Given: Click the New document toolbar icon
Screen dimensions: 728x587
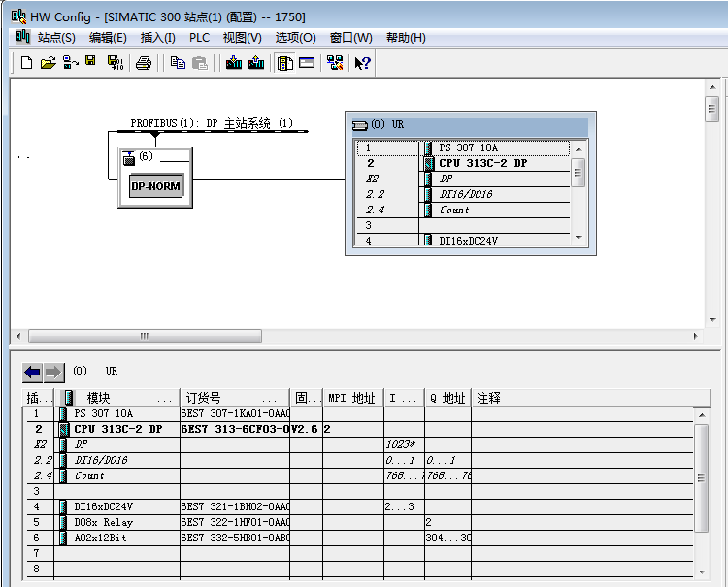Looking at the screenshot, I should (26, 63).
